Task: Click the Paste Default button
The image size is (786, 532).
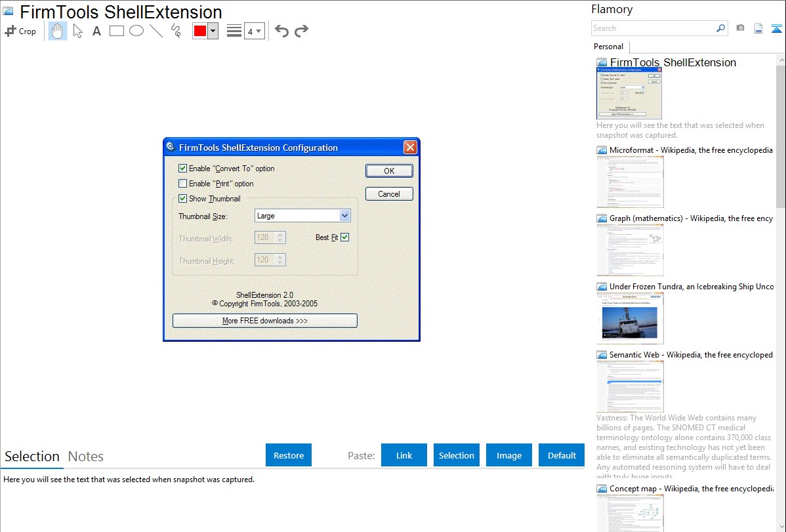Action: (x=562, y=455)
